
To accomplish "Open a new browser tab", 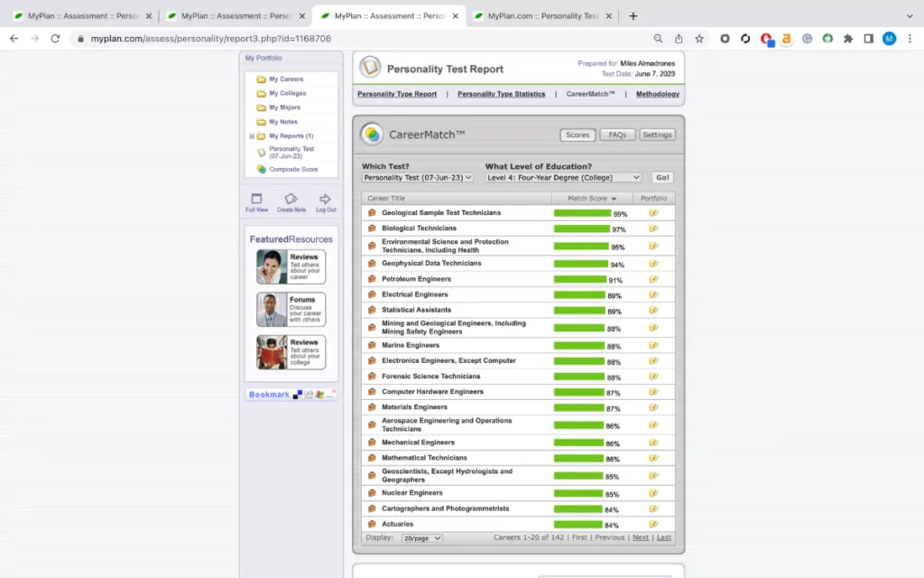I will [x=633, y=16].
